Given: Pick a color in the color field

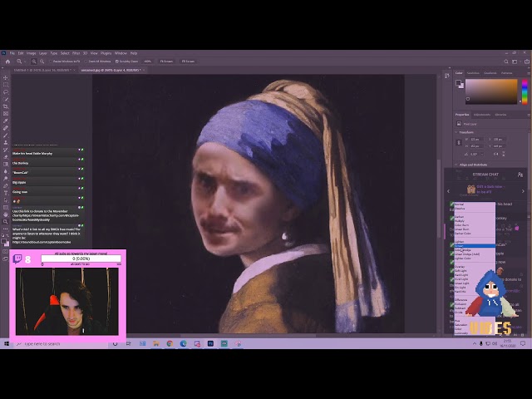Looking at the screenshot, I should coord(491,91).
